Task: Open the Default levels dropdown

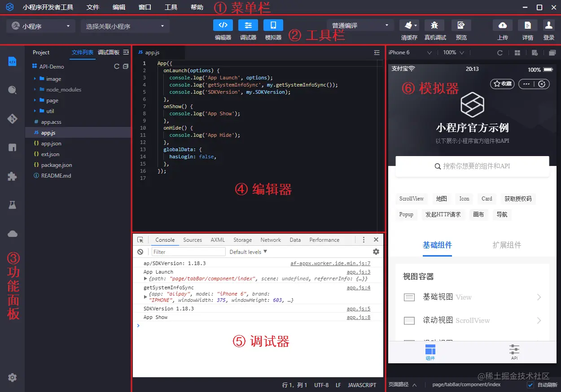Action: point(248,252)
